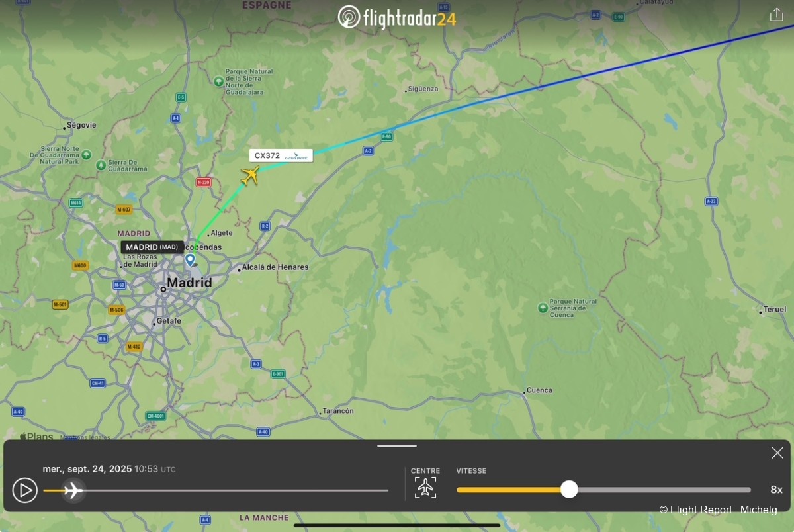This screenshot has height=532, width=794.
Task: Tap the Serranía de Cuenca park icon
Action: (x=543, y=307)
